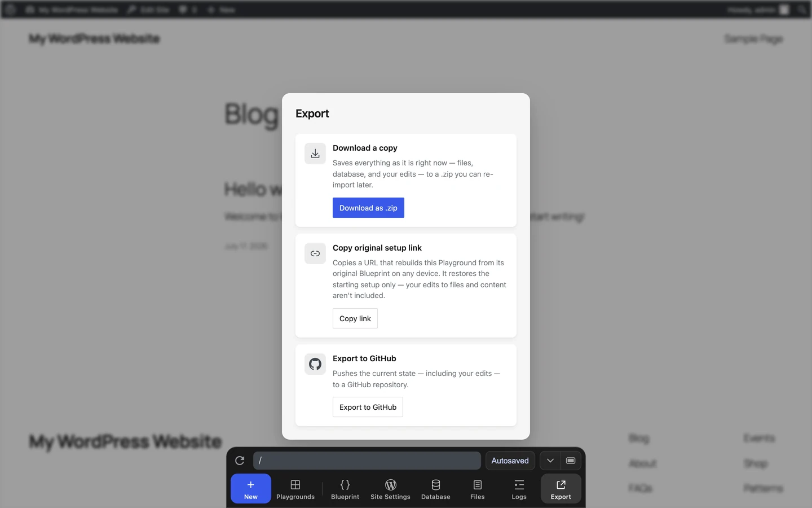Viewport: 812px width, 508px height.
Task: Click the Shop footer link
Action: (756, 463)
